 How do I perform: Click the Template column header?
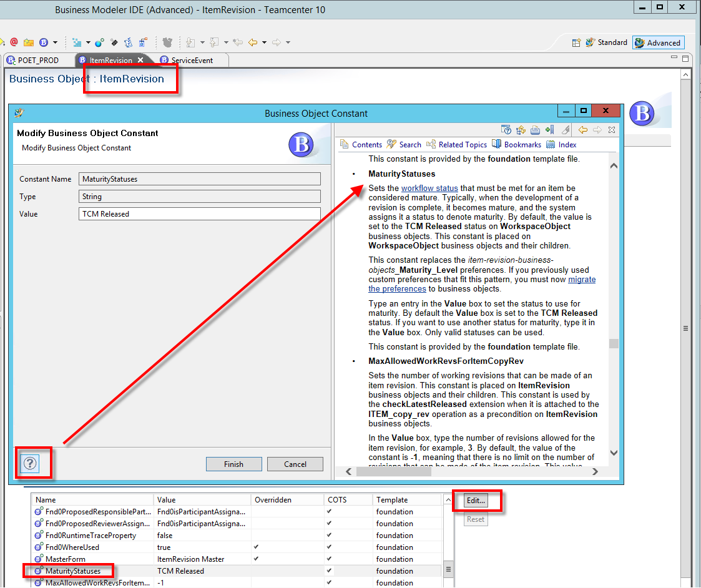(407, 499)
